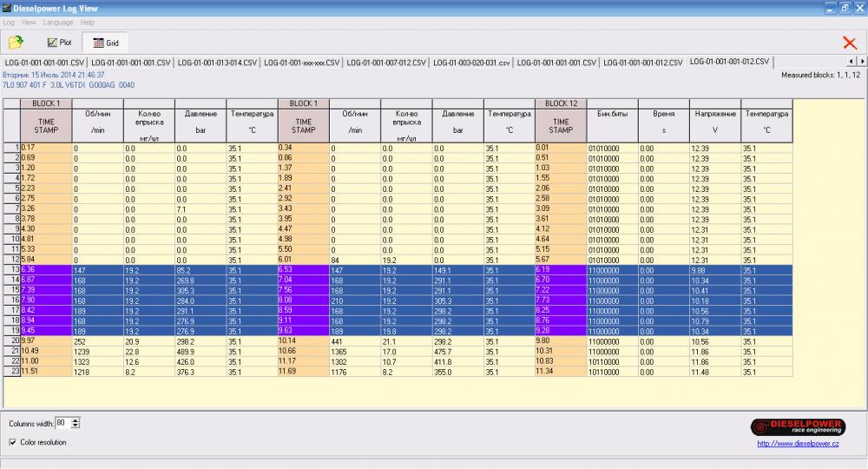Select the LOG-01-003-020-031.csv tab

pos(471,63)
